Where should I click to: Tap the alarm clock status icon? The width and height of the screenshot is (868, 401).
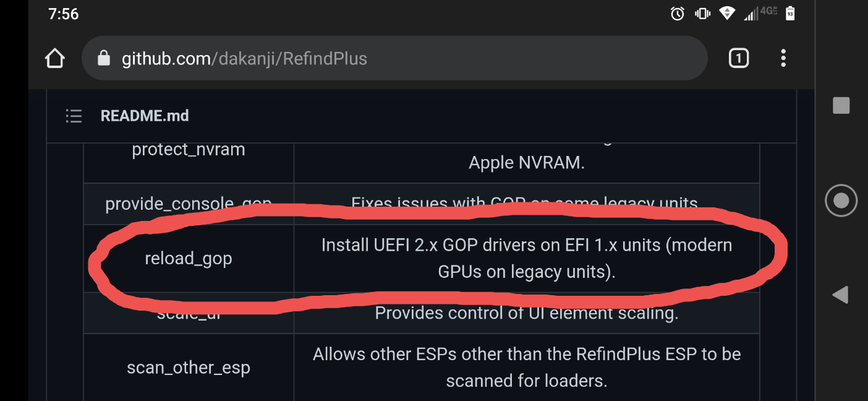click(678, 14)
